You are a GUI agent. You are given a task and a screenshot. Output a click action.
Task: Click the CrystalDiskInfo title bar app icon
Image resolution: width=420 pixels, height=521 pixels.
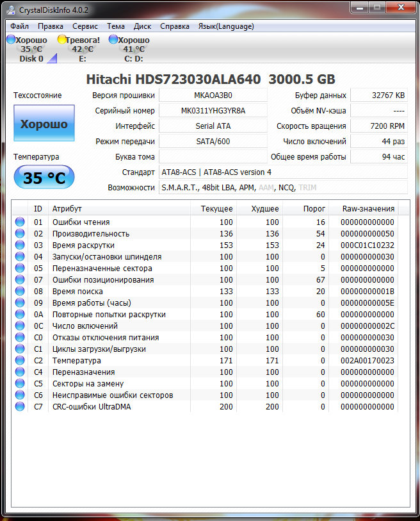point(12,10)
